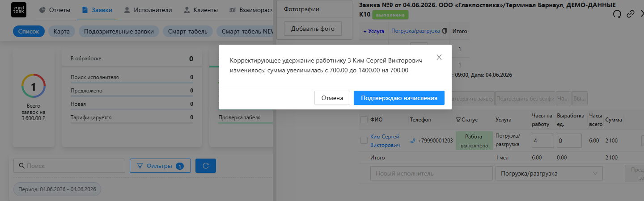Click the Работа выполнена status cell
The height and width of the screenshot is (201, 644).
[x=474, y=141]
